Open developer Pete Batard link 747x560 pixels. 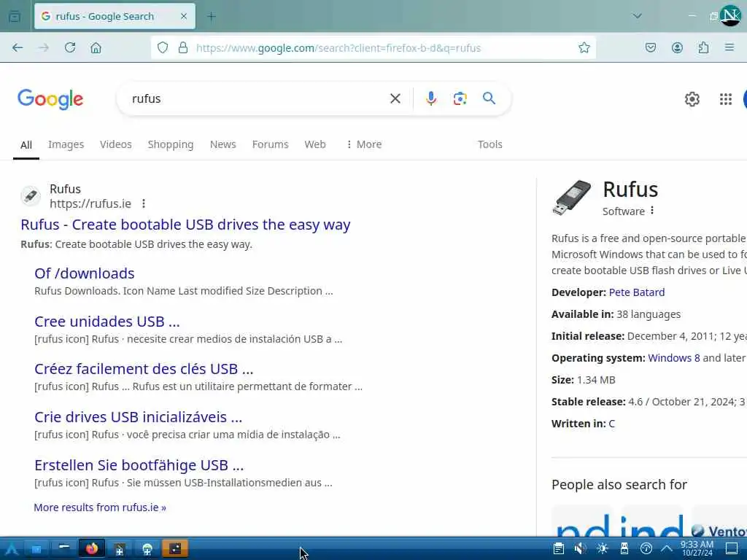click(x=636, y=292)
